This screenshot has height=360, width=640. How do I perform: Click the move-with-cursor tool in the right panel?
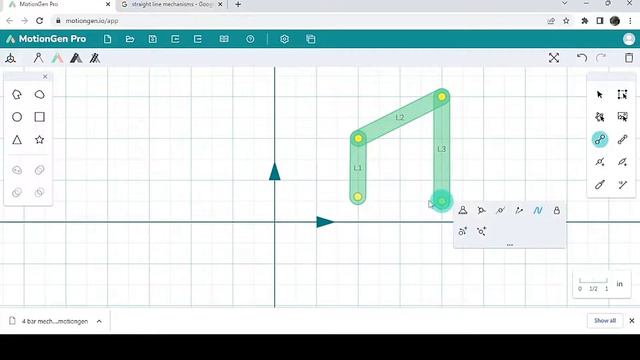coord(600,117)
